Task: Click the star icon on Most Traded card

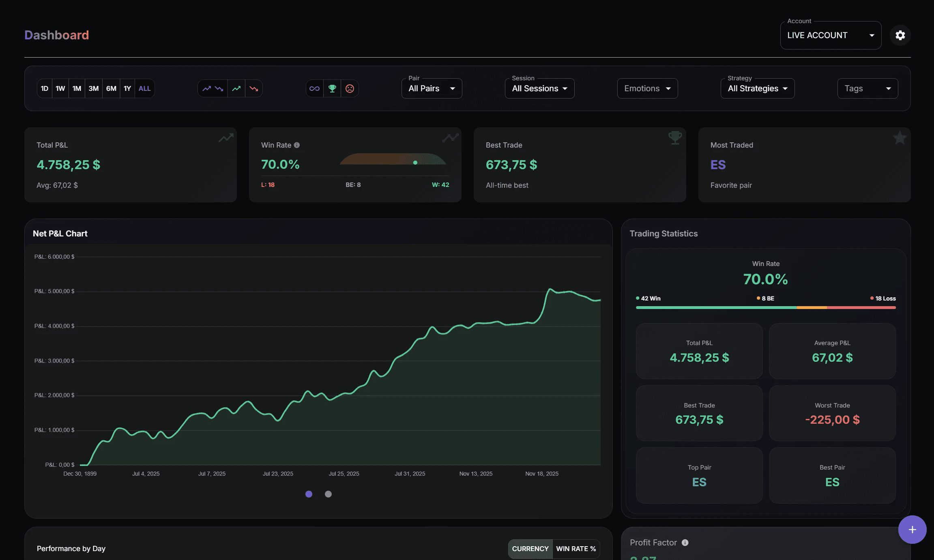Action: 900,138
